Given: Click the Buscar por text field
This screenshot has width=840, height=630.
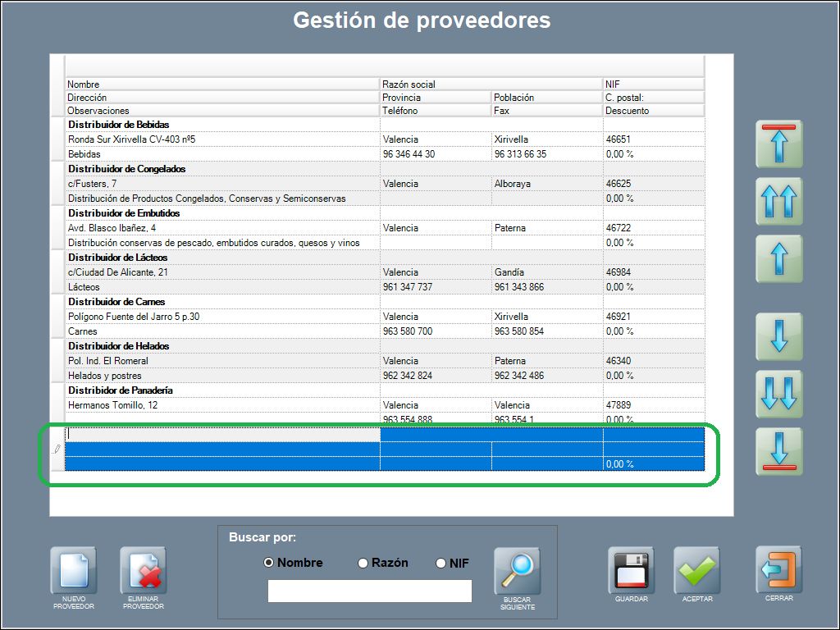Looking at the screenshot, I should coord(369,591).
